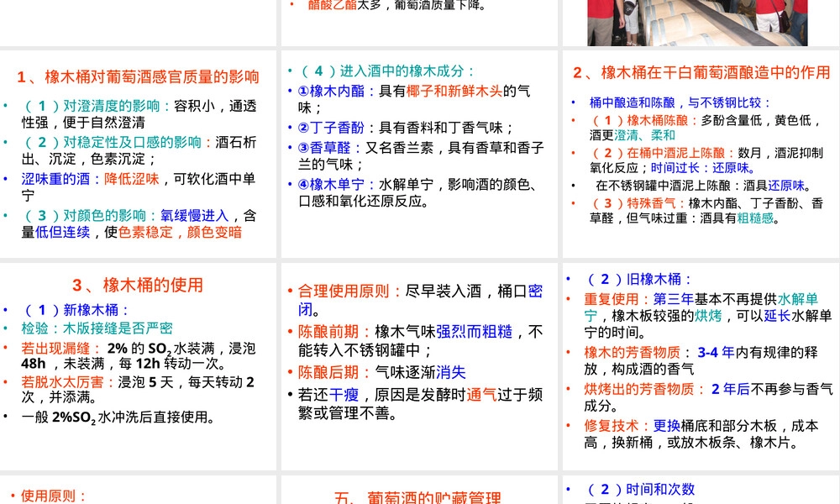840x504 pixels.
Task: Click the red text 色素稳定，颜色变暗
Action: (x=180, y=232)
